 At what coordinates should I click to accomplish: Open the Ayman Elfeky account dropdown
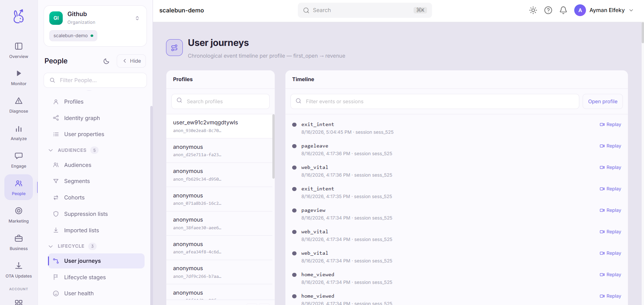coord(631,10)
